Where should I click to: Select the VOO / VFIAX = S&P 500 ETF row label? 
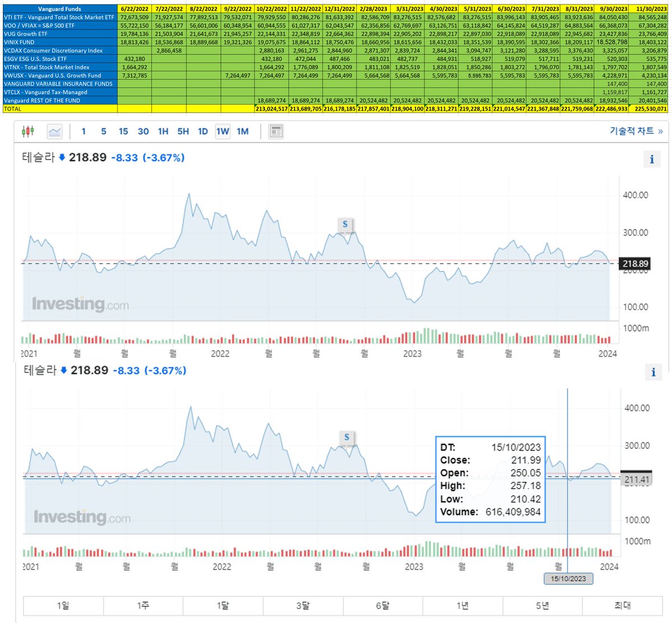click(x=59, y=26)
